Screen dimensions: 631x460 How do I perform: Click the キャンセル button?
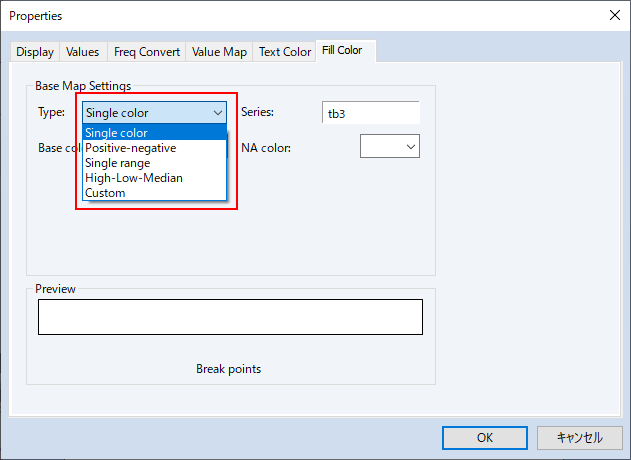579,438
